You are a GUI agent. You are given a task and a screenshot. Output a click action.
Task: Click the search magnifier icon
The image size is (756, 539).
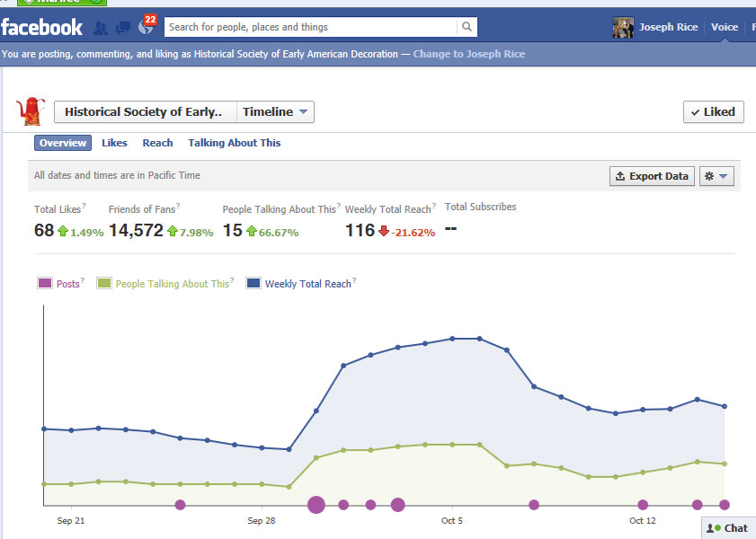tap(467, 27)
